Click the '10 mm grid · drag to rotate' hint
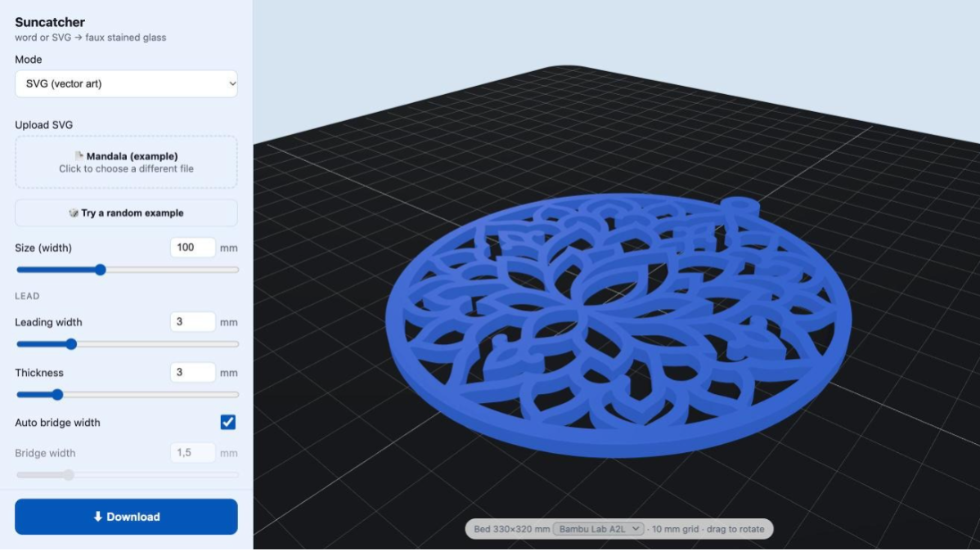This screenshot has height=551, width=980. 708,529
